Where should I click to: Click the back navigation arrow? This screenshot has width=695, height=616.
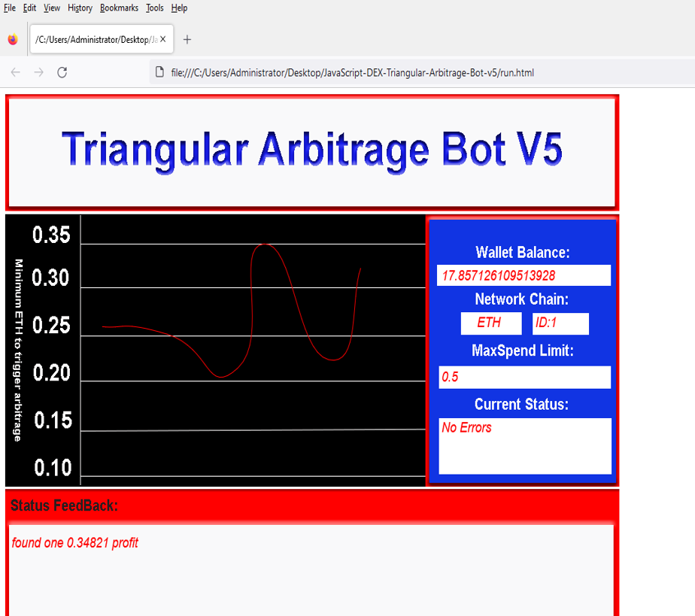click(x=15, y=72)
